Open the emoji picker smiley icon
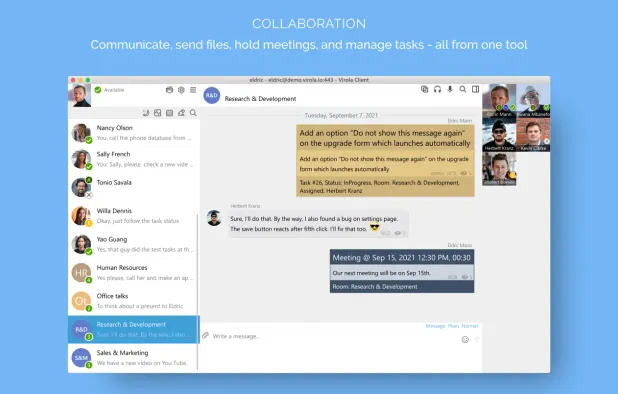 tap(465, 340)
